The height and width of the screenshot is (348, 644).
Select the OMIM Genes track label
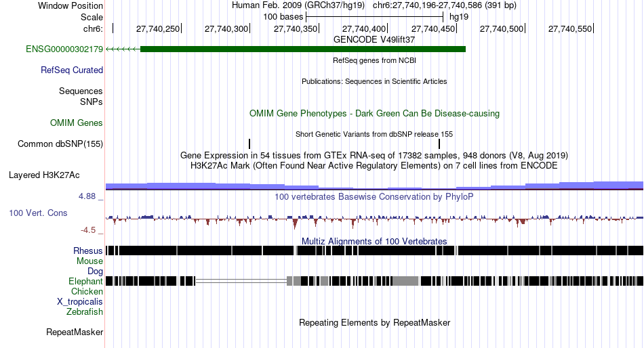77,123
